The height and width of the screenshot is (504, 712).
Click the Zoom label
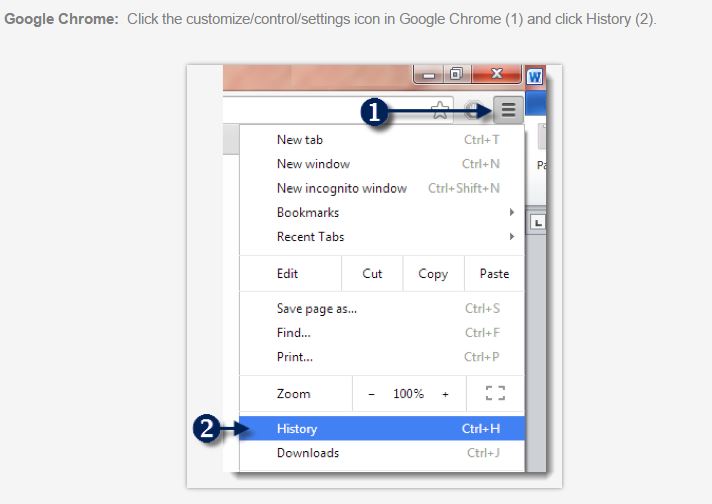point(293,394)
